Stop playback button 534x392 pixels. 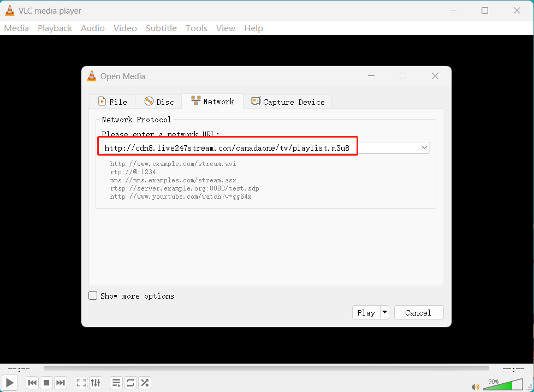tap(46, 383)
